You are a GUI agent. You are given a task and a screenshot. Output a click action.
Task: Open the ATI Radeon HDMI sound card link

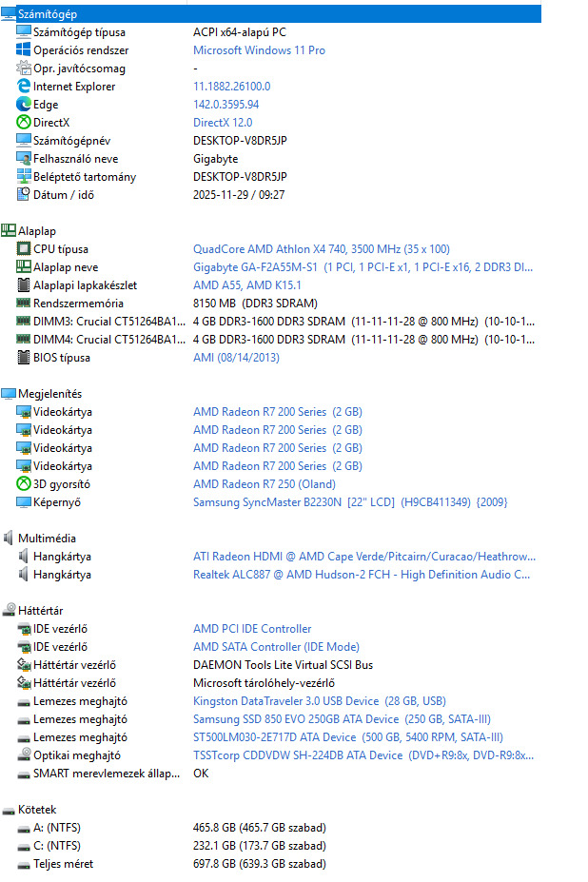[364, 557]
